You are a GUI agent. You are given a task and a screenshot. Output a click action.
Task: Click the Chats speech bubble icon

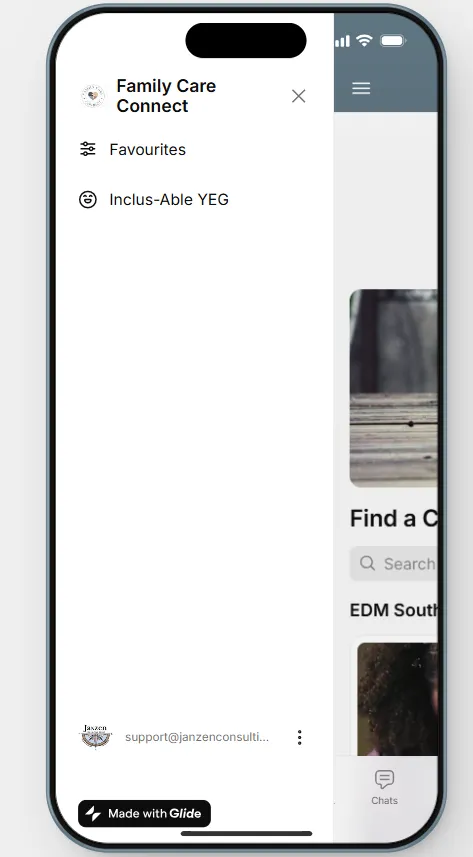click(384, 779)
